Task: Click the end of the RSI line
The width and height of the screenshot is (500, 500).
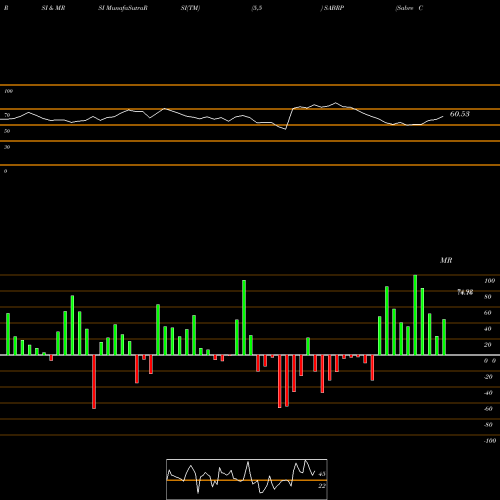Action: (x=443, y=116)
